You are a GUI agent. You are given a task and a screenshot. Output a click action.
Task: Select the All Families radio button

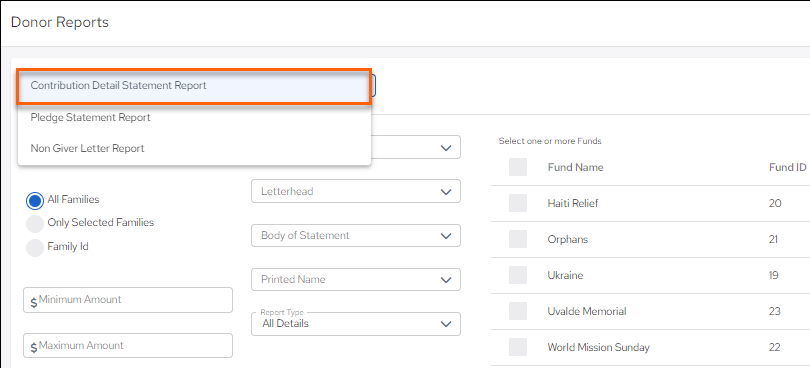(35, 200)
